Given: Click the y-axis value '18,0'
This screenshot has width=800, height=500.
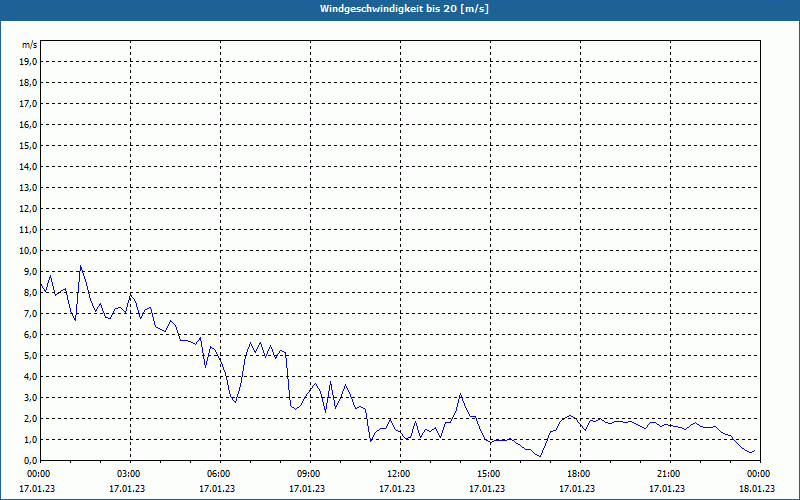Looking at the screenshot, I should click(28, 83).
